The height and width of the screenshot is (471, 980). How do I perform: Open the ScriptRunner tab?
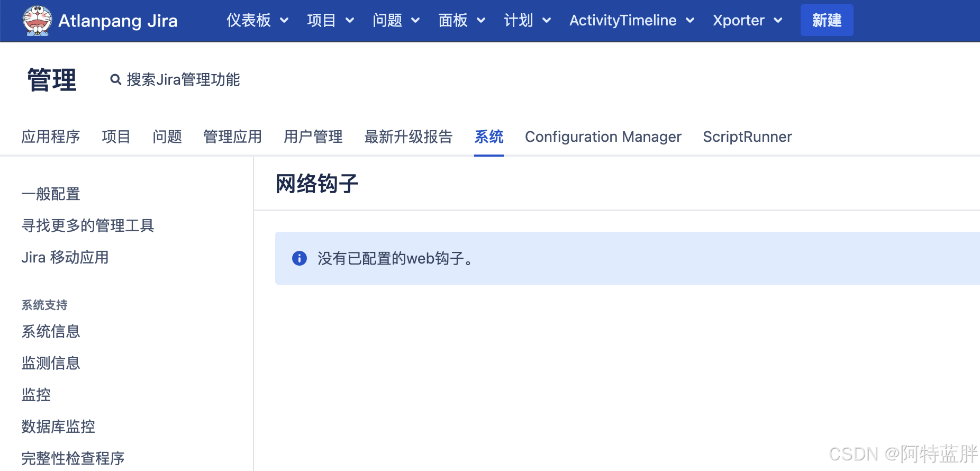(748, 137)
